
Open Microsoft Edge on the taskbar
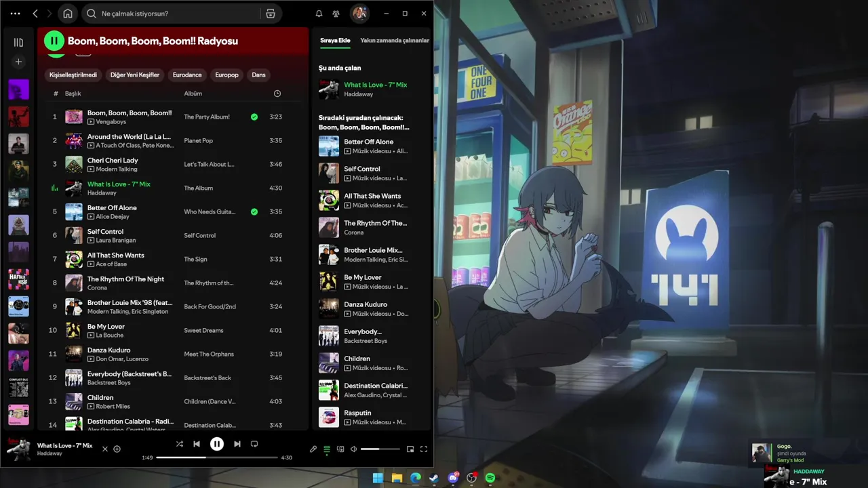coord(415,478)
